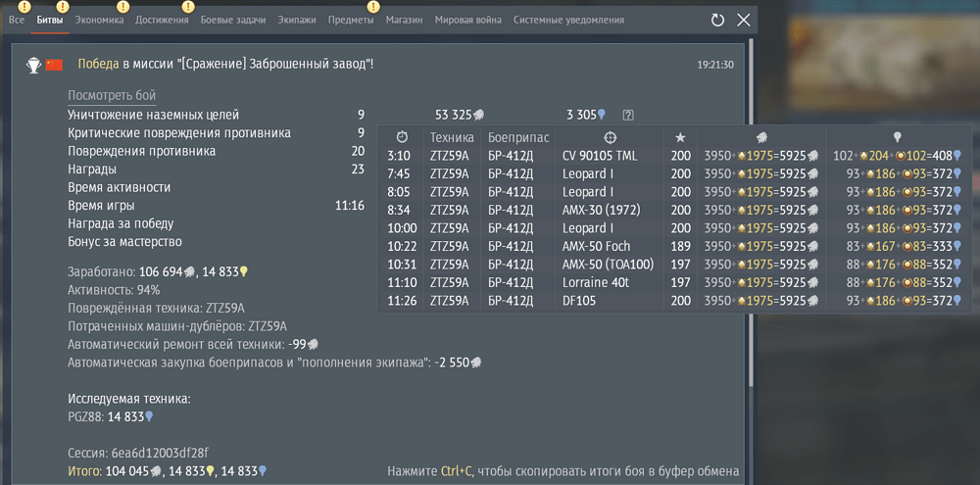Click the alert badge above Предметы

pos(373,7)
